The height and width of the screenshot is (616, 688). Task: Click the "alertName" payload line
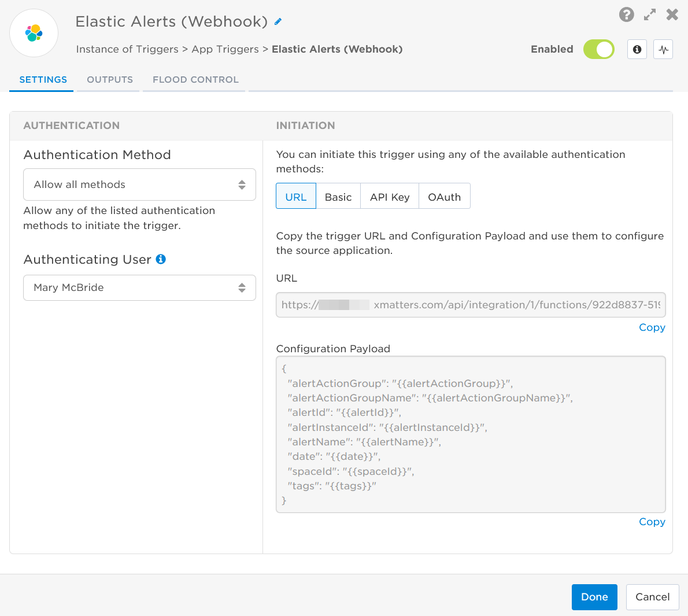coord(364,442)
